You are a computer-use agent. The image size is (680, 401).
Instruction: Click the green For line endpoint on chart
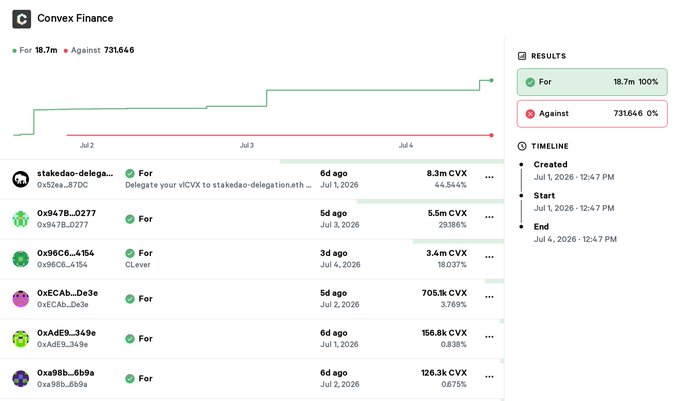click(x=491, y=80)
